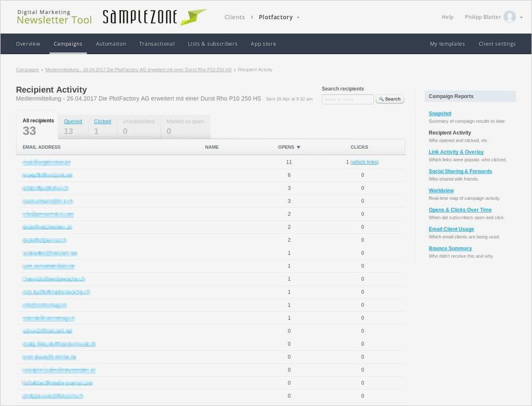Open the Bounce Summary report
532x406 pixels.
pos(450,248)
